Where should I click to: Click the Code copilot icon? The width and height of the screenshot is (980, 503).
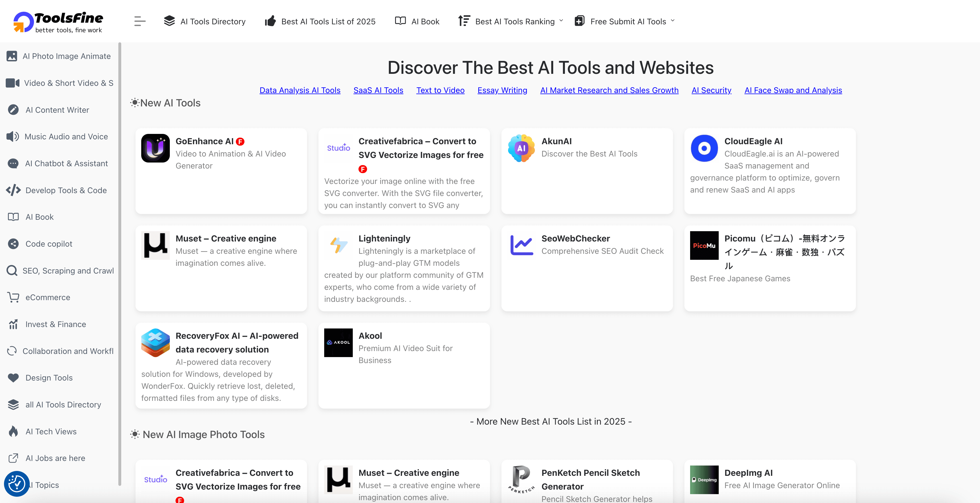(x=13, y=244)
